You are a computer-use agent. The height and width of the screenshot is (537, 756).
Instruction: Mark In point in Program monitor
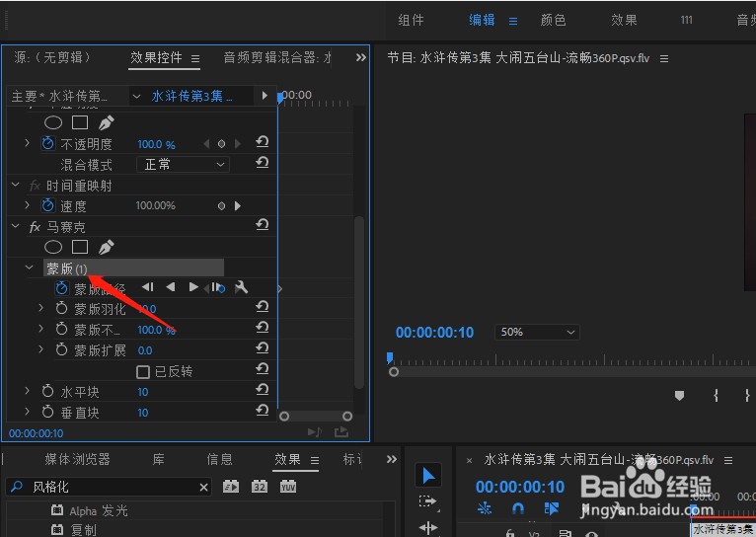(716, 396)
